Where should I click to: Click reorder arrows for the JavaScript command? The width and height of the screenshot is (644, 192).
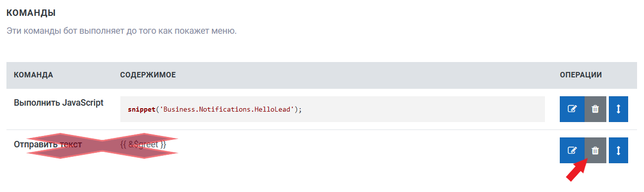point(618,109)
